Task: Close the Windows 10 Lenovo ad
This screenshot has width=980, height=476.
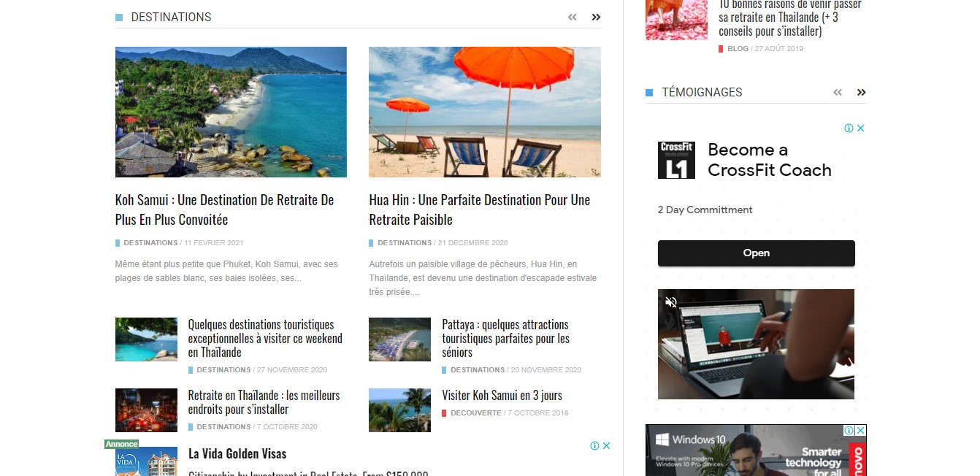Action: [x=860, y=431]
